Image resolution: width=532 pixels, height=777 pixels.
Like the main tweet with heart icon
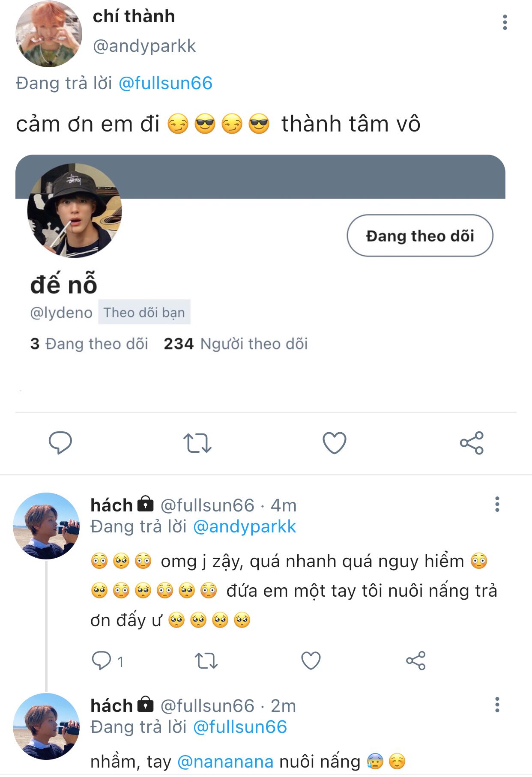coord(335,443)
